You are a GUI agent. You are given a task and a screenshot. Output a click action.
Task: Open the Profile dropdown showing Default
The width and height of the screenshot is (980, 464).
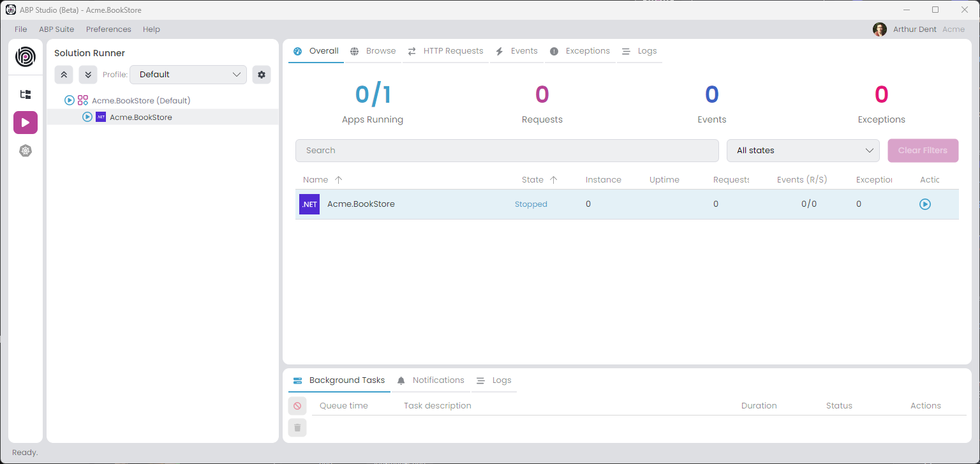pyautogui.click(x=188, y=74)
